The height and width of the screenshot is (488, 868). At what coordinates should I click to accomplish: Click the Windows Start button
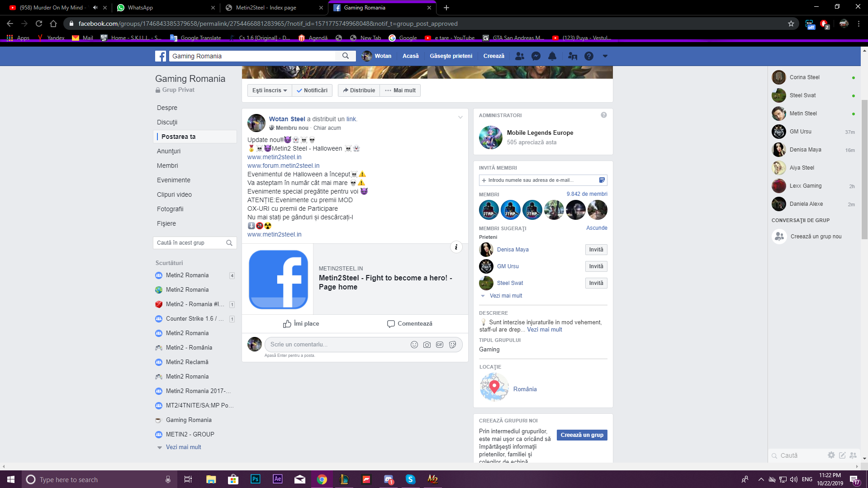pyautogui.click(x=11, y=479)
